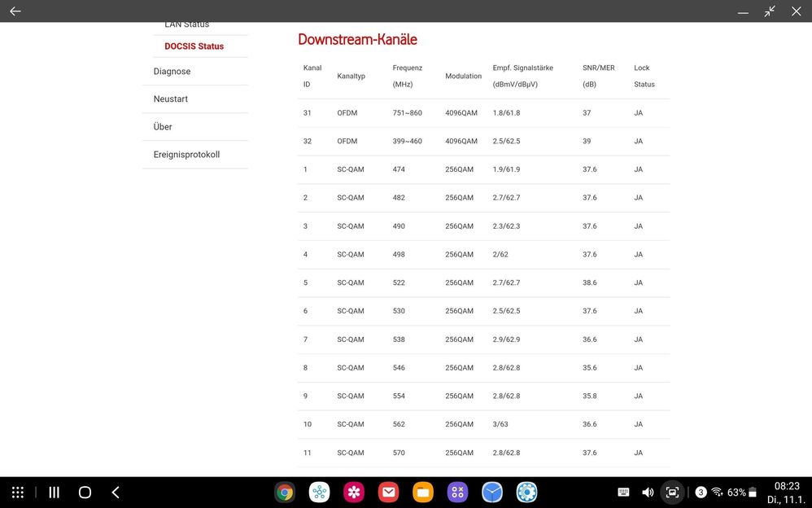This screenshot has height=508, width=812.
Task: Open the Clock app from the taskbar
Action: (492, 492)
